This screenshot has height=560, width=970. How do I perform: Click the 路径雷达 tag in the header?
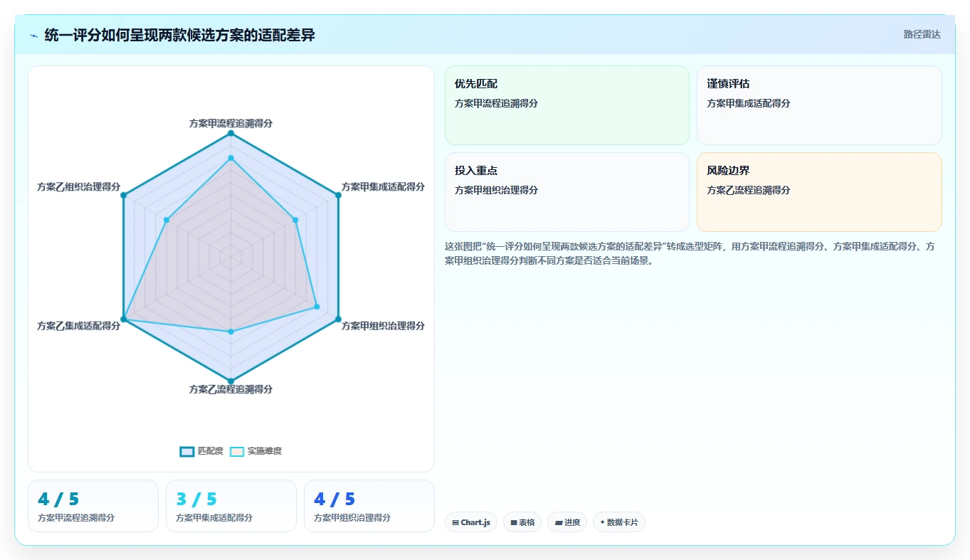pyautogui.click(x=922, y=34)
